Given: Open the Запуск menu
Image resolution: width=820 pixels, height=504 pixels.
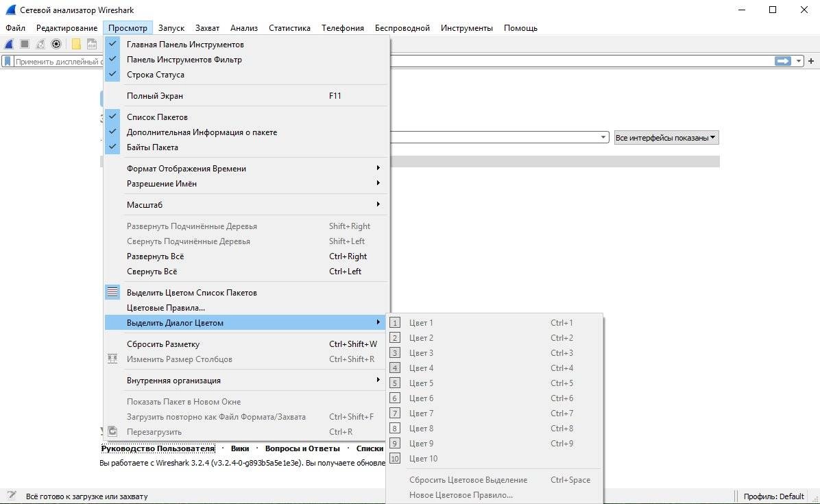Looking at the screenshot, I should [171, 27].
